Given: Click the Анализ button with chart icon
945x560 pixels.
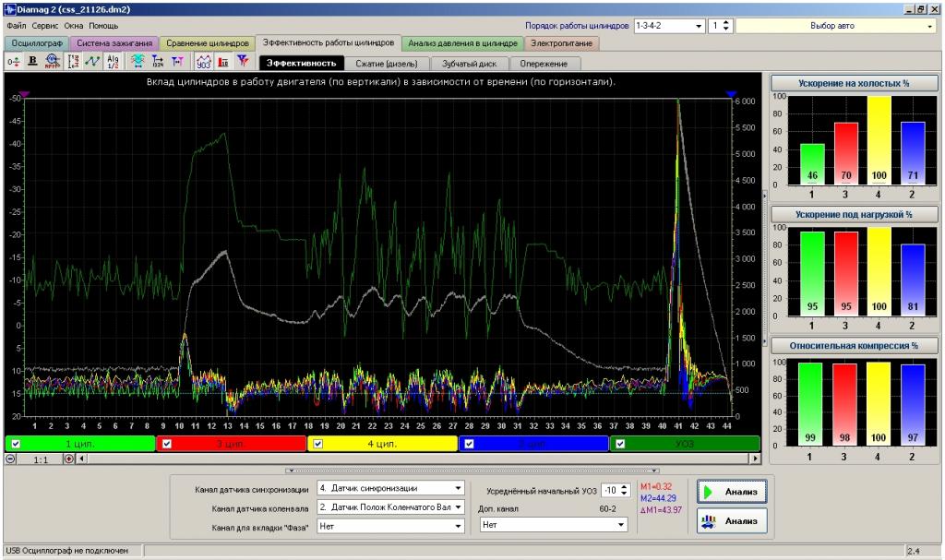Looking at the screenshot, I should [732, 521].
